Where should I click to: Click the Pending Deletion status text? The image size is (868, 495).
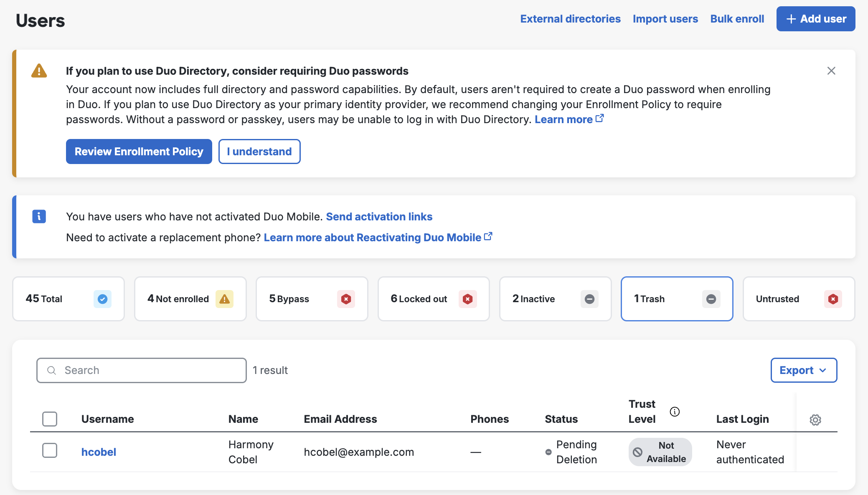coord(576,452)
